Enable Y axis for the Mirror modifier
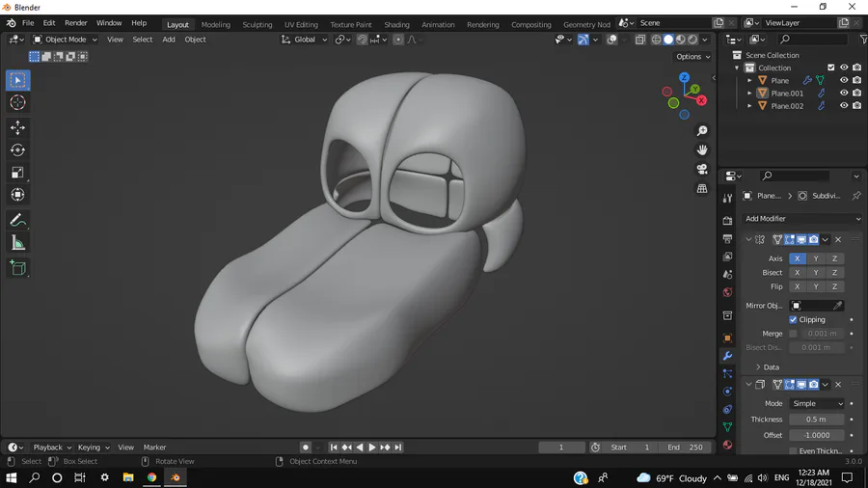 pos(816,258)
